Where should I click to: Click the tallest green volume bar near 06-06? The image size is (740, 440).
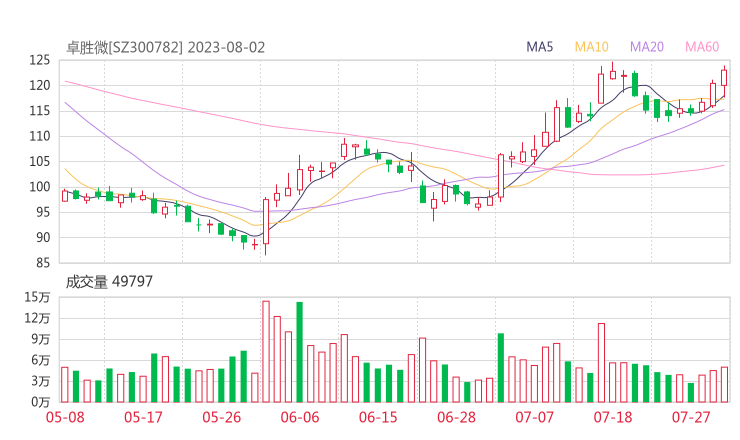(300, 352)
